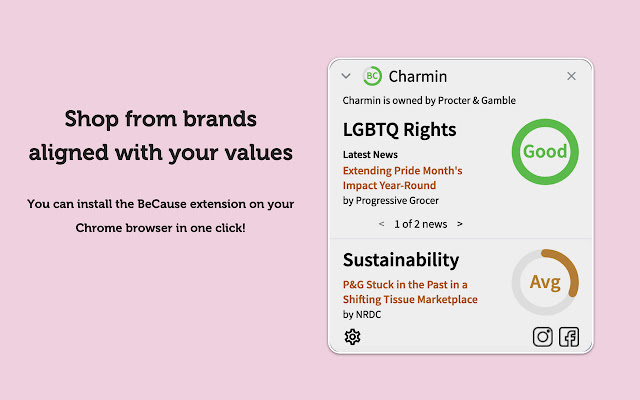
Task: Open the Instagram icon
Action: pyautogui.click(x=542, y=337)
